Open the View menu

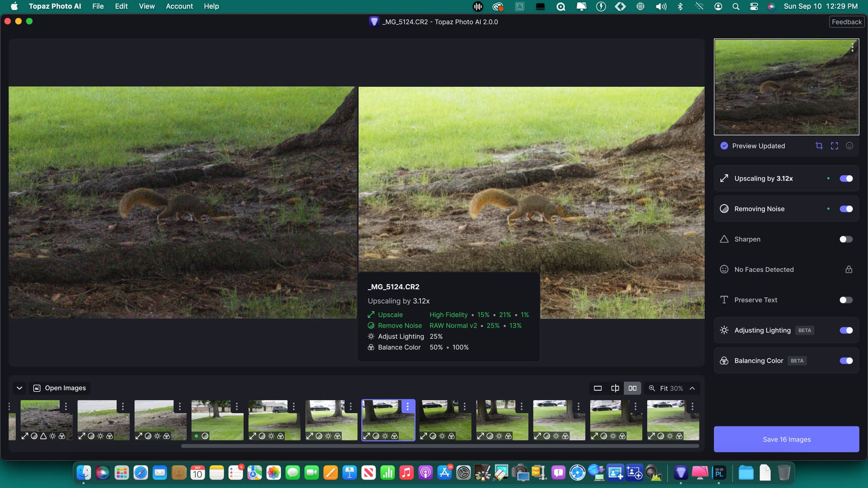point(146,6)
